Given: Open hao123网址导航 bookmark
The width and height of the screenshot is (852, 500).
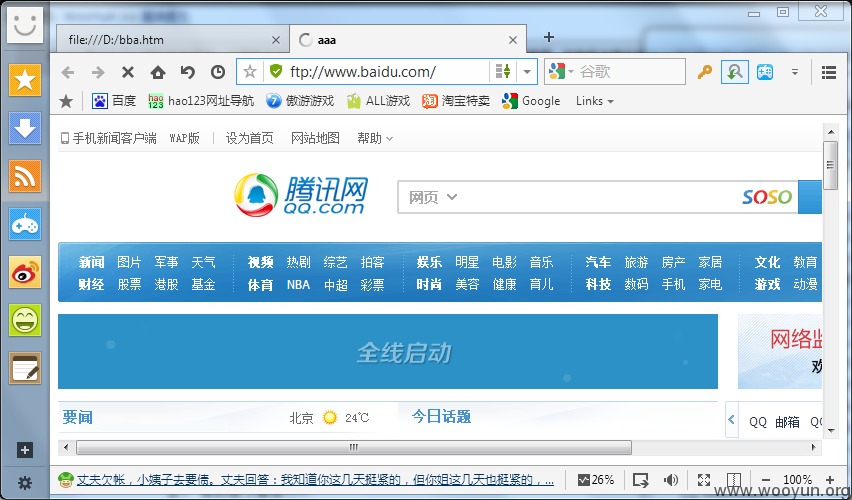Looking at the screenshot, I should 201,101.
